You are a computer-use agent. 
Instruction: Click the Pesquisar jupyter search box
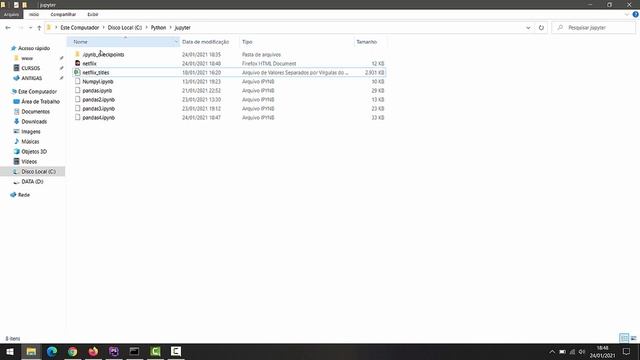[x=593, y=28]
